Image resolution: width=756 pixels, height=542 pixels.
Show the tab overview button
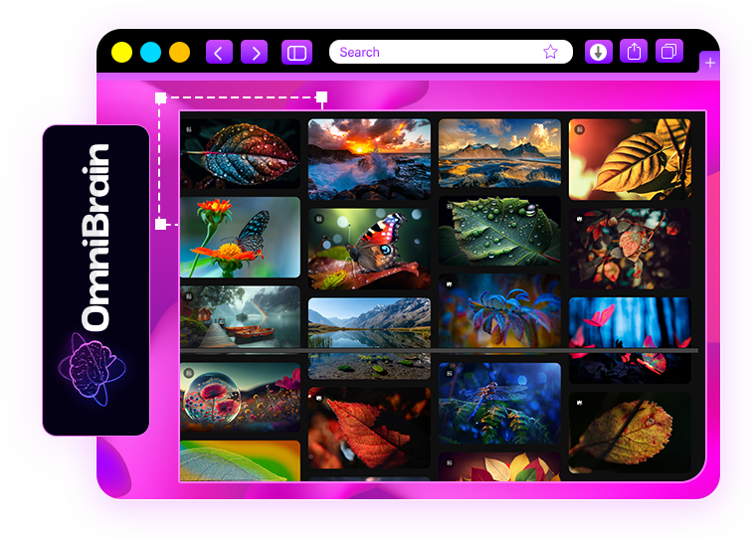tap(670, 53)
